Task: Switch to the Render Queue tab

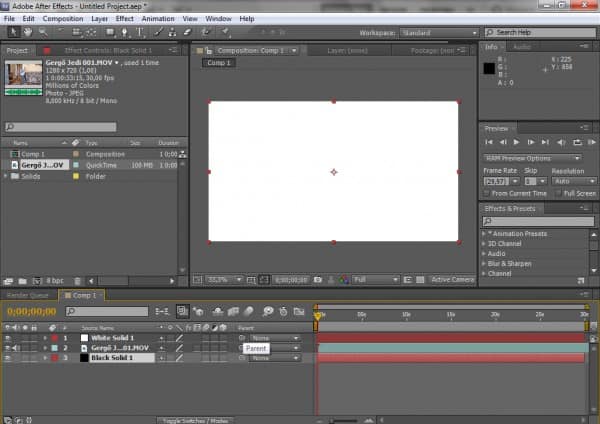Action: click(29, 296)
